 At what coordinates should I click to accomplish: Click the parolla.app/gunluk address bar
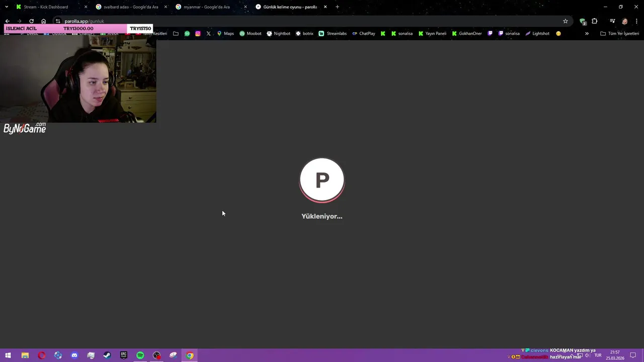(312, 21)
